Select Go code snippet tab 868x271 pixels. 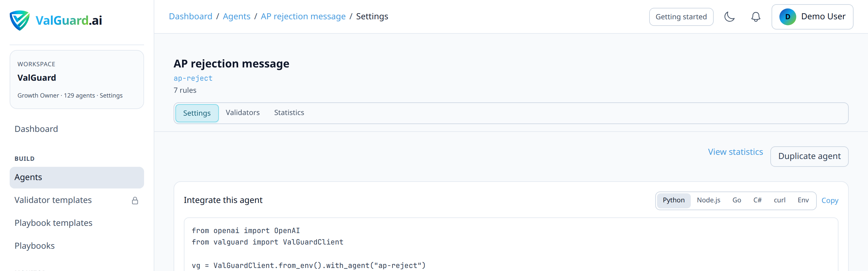click(x=737, y=200)
